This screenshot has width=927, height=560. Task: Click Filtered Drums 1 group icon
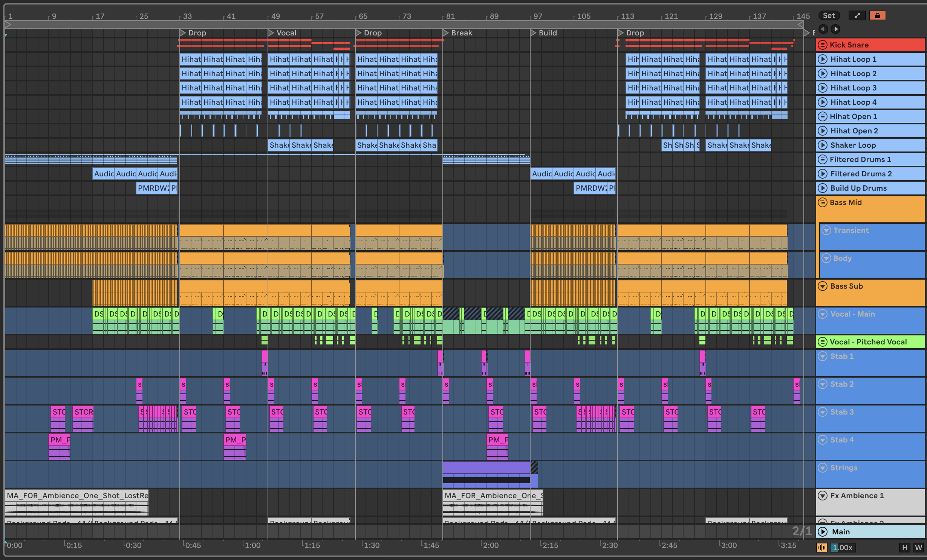[822, 159]
